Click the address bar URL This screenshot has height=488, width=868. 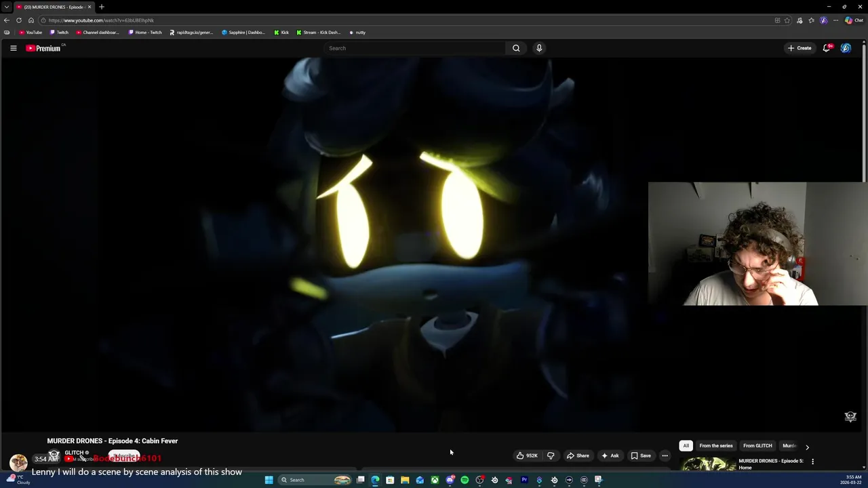pyautogui.click(x=101, y=20)
